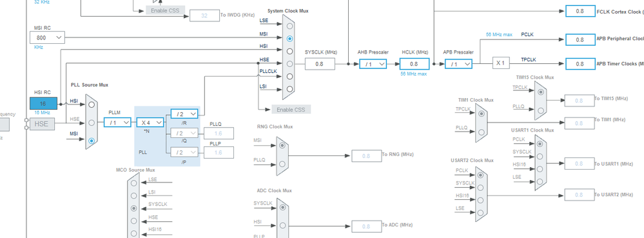Pick MSI in RNG Clock Mux
This screenshot has height=238, width=644.
pyautogui.click(x=282, y=145)
